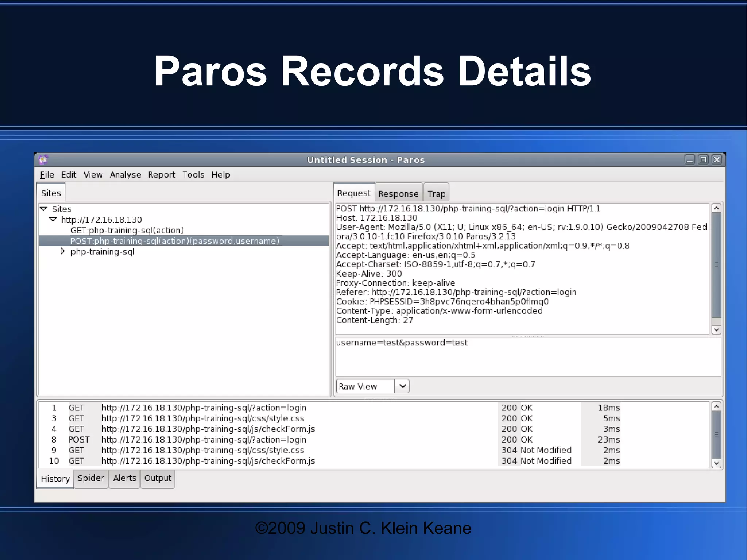Click the request scrollbar up arrow

click(x=716, y=208)
